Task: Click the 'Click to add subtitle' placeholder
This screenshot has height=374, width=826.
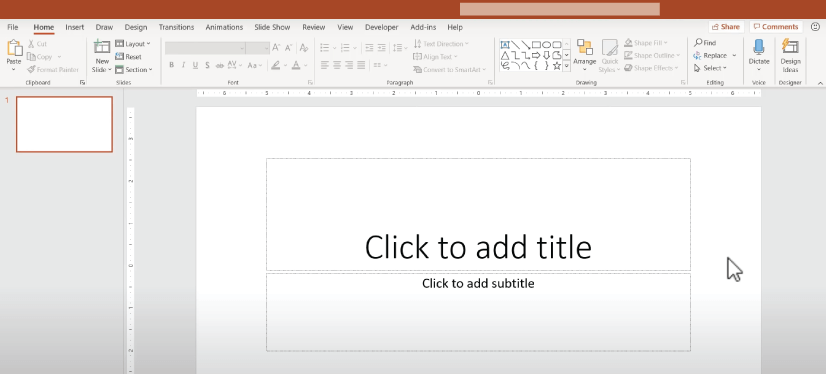Action: pyautogui.click(x=478, y=312)
